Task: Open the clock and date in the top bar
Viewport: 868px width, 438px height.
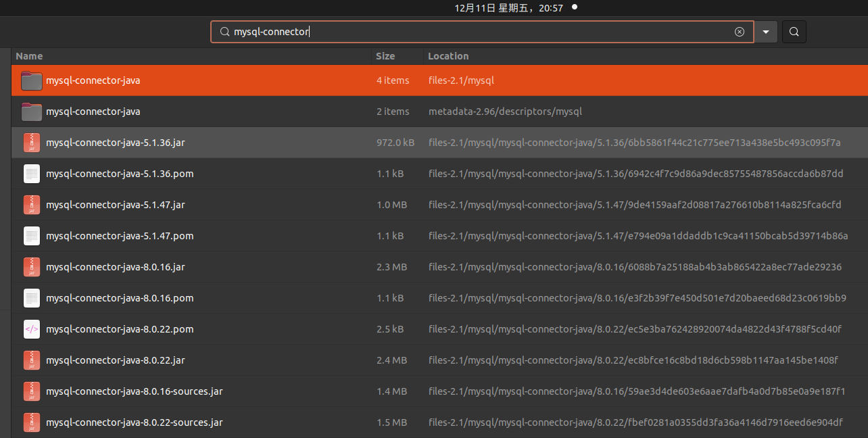Action: (x=509, y=7)
